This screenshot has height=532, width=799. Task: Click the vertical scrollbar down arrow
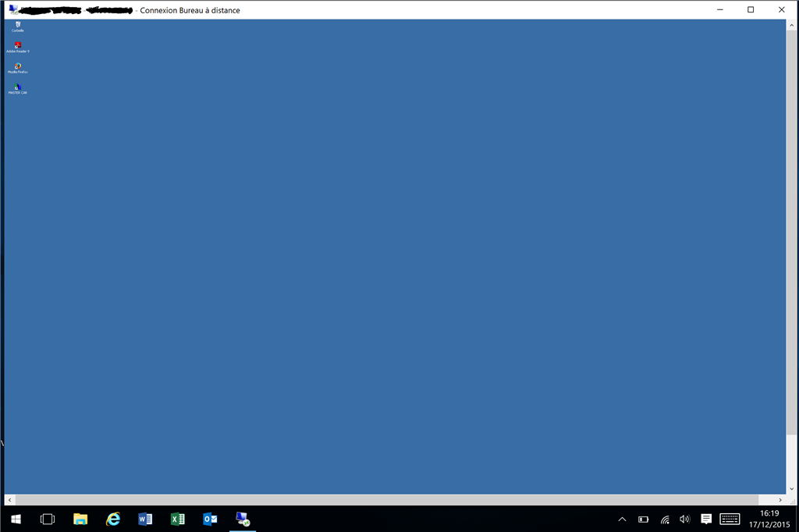pyautogui.click(x=791, y=488)
